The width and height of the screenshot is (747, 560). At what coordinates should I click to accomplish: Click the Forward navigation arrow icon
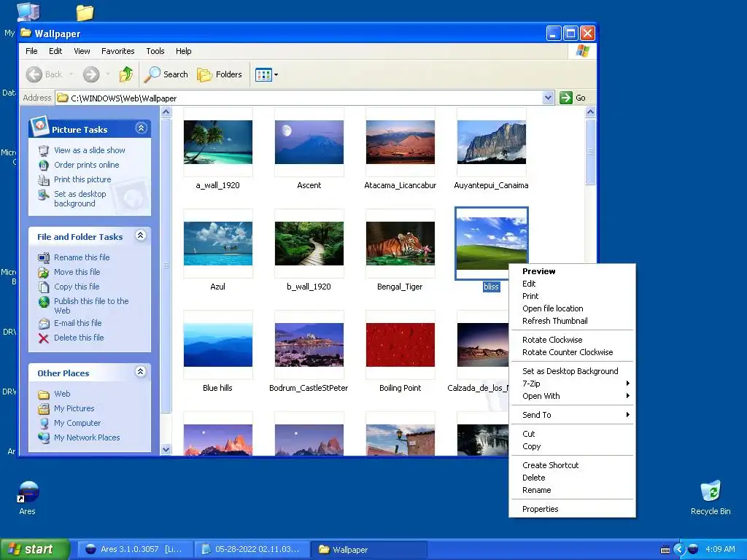tap(91, 74)
